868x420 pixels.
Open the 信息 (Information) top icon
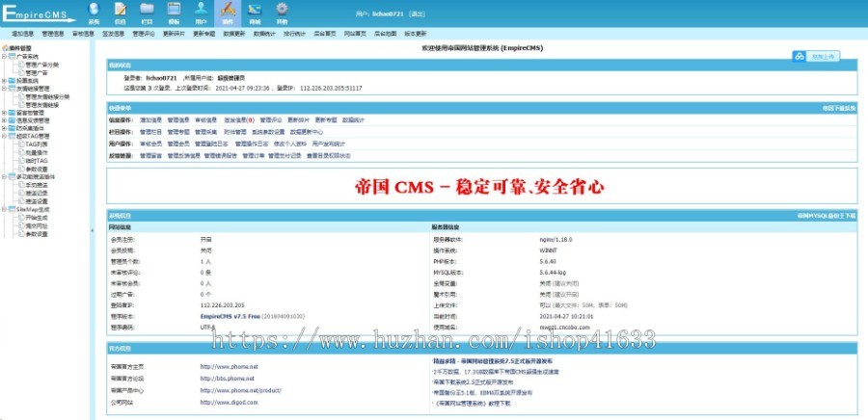121,13
